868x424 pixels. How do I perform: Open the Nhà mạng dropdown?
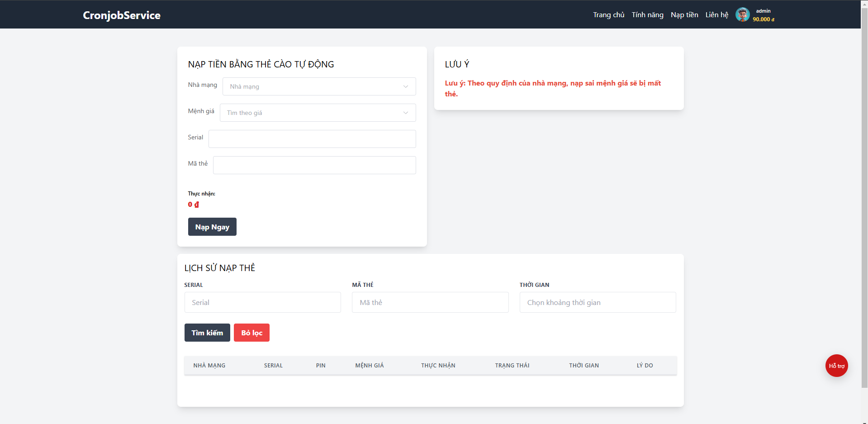319,86
